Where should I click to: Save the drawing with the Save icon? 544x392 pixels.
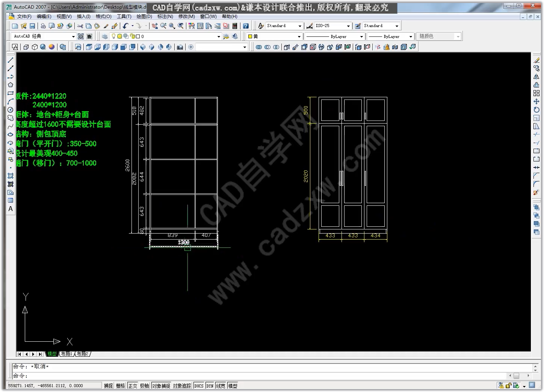(32, 26)
